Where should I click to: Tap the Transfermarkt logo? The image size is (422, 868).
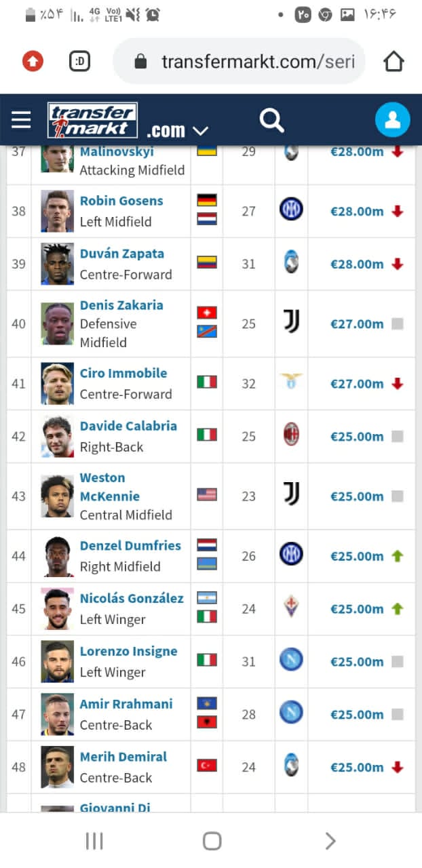coord(92,121)
